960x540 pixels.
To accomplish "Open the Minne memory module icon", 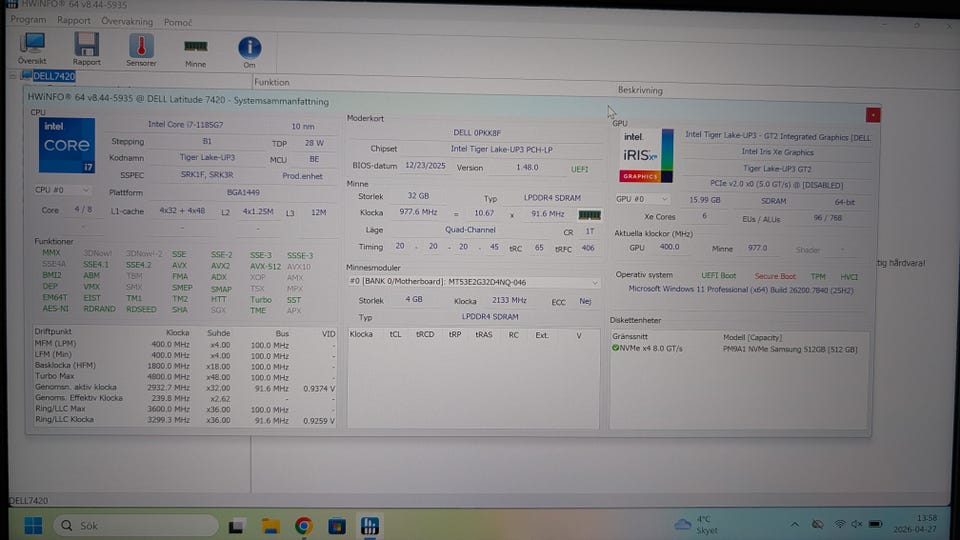I will (x=195, y=53).
